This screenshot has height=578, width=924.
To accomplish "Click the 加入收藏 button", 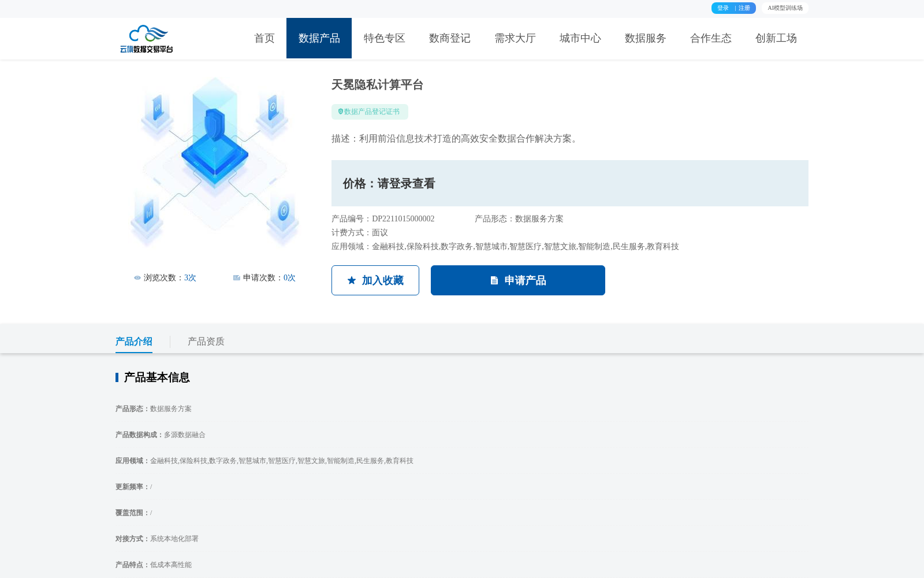I will [375, 280].
